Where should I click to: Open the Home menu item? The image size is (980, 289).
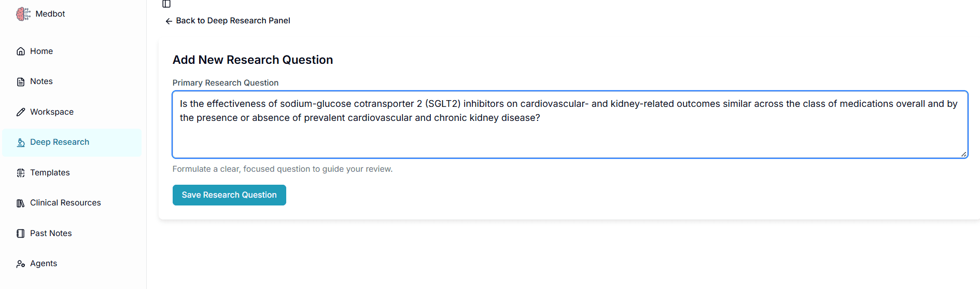tap(41, 51)
